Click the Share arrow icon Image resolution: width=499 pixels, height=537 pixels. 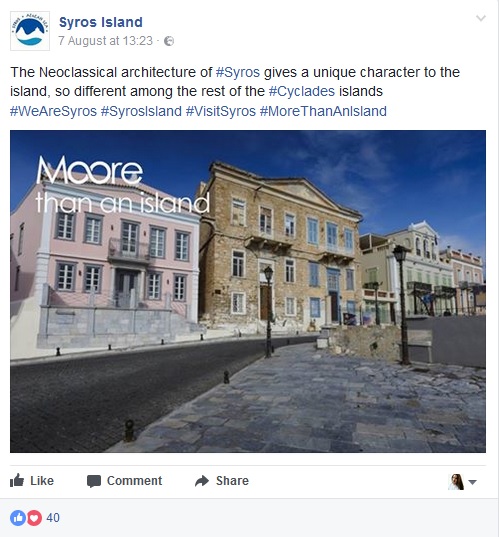point(202,481)
